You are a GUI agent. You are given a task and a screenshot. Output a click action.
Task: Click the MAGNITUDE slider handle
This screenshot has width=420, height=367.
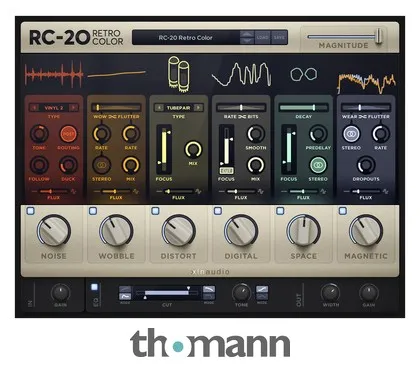click(x=378, y=36)
